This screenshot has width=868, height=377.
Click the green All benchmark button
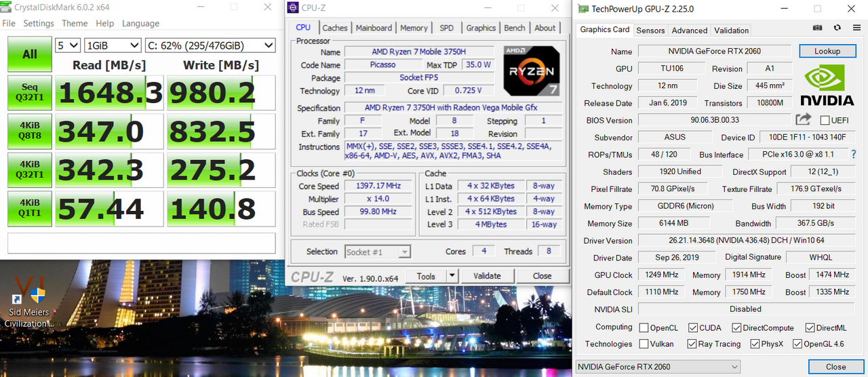tap(30, 54)
